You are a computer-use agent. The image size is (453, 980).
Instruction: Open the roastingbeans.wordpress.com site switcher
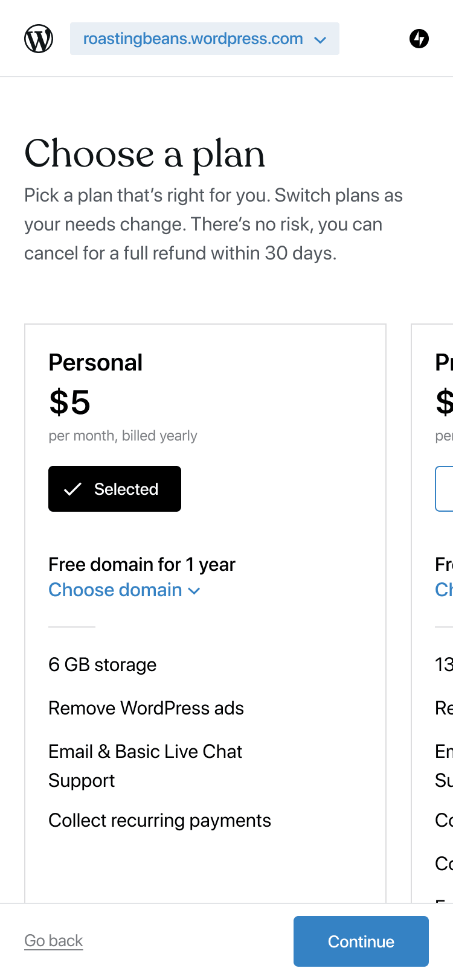pyautogui.click(x=193, y=39)
